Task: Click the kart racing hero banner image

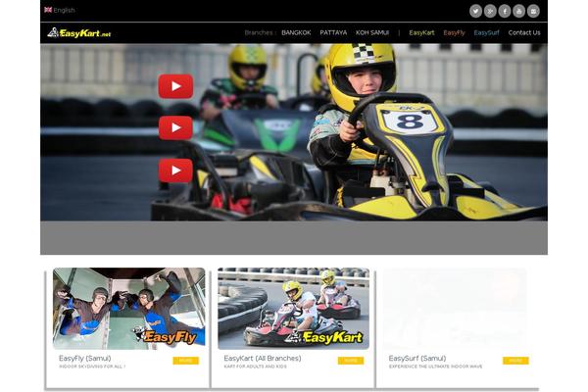Action: coord(294,132)
